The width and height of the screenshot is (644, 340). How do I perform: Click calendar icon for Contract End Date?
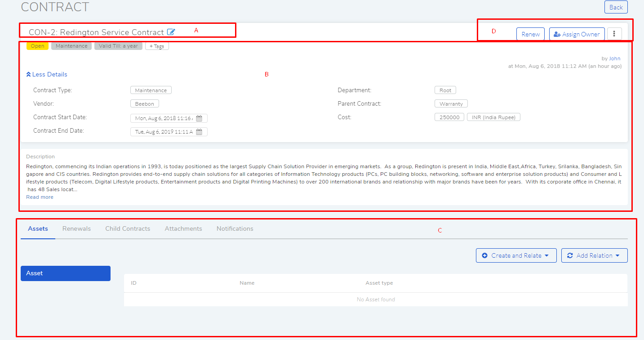[199, 132]
